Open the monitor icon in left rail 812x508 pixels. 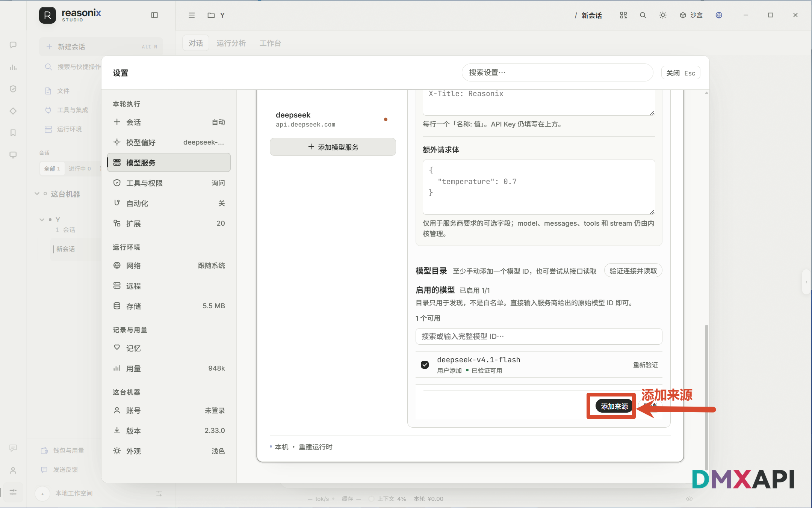coord(13,155)
